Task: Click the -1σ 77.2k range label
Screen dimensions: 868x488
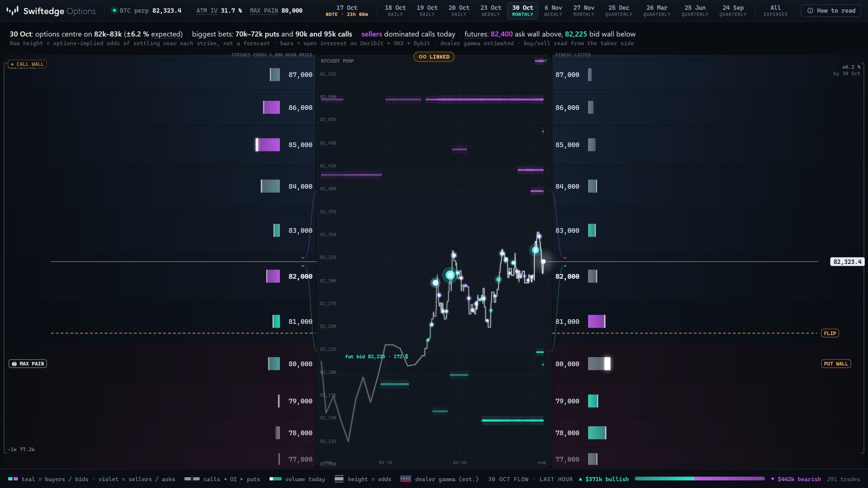Action: coord(21,450)
